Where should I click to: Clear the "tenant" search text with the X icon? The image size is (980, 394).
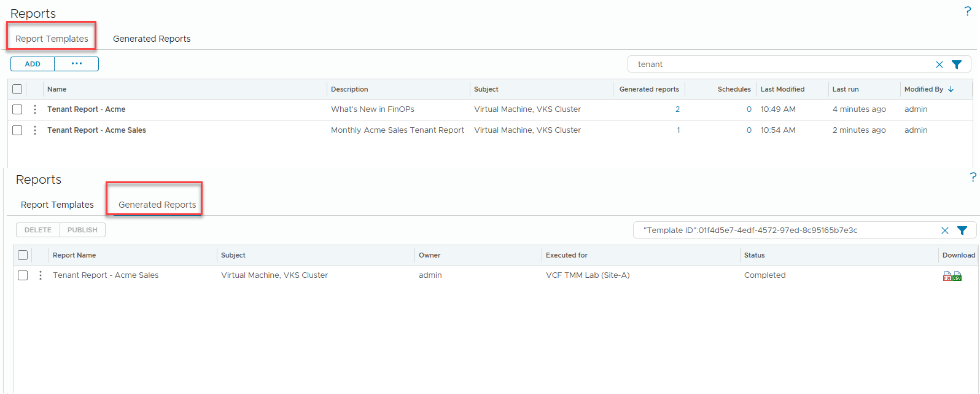pos(939,65)
